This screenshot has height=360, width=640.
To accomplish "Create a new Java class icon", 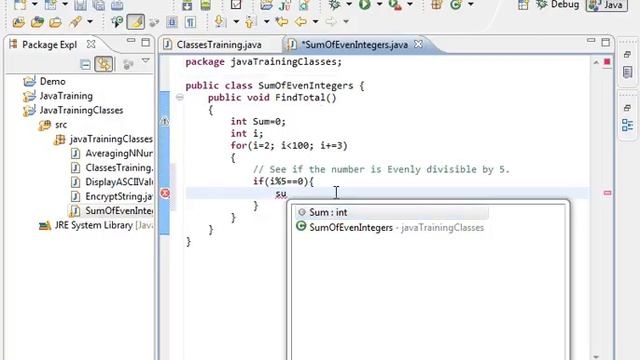I will click(456, 5).
